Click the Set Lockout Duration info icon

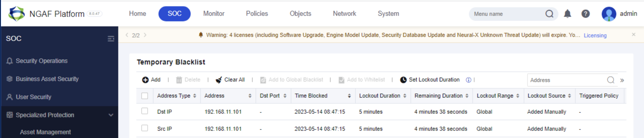(x=468, y=80)
